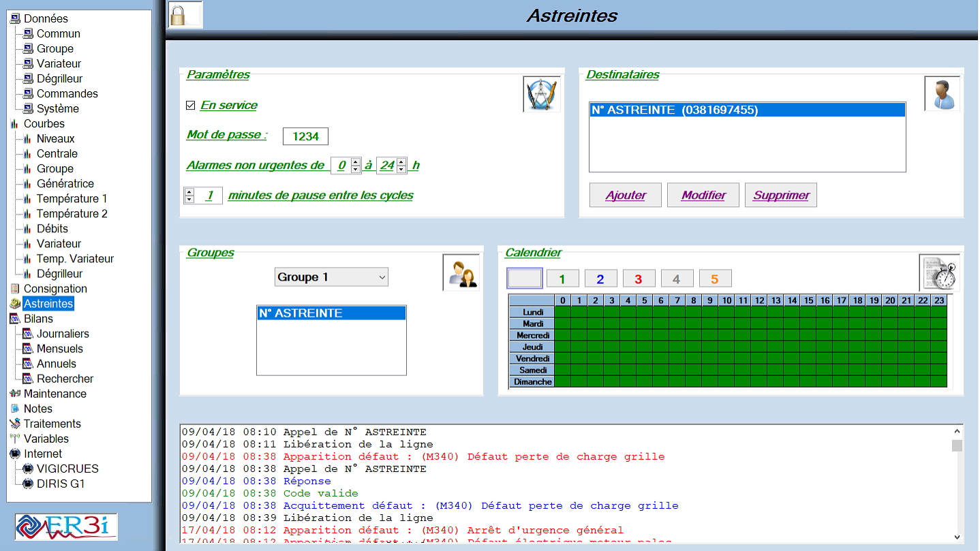Open Variateur under Données
This screenshot has width=980, height=551.
click(x=59, y=63)
